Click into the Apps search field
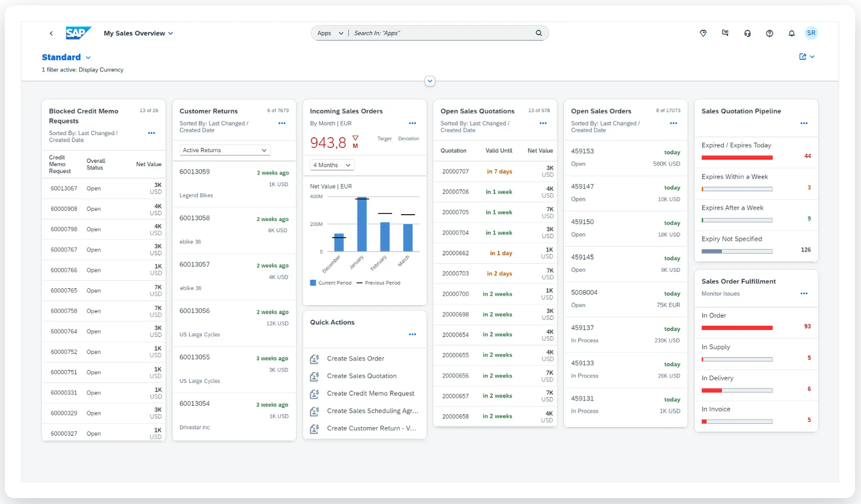The image size is (861, 504). coord(441,33)
